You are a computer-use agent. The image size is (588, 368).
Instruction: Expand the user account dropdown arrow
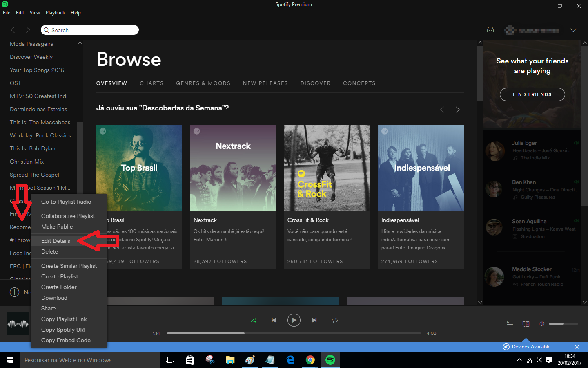(x=573, y=30)
